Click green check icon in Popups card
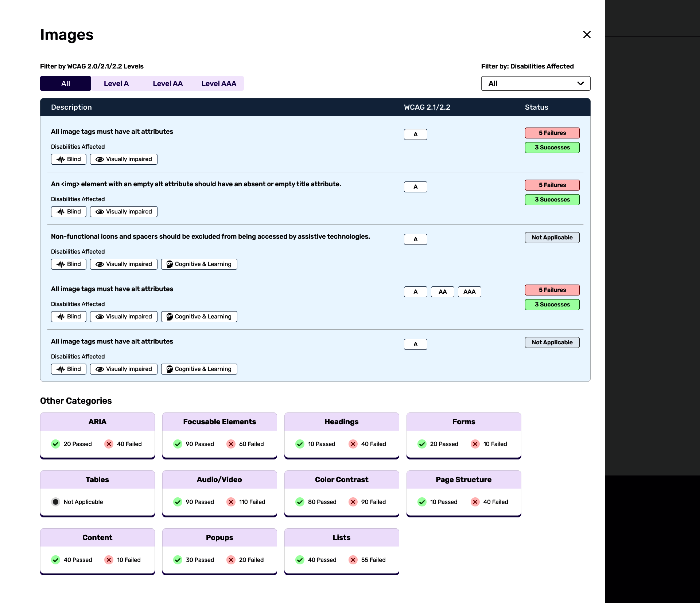Viewport: 700px width, 603px height. click(x=178, y=560)
